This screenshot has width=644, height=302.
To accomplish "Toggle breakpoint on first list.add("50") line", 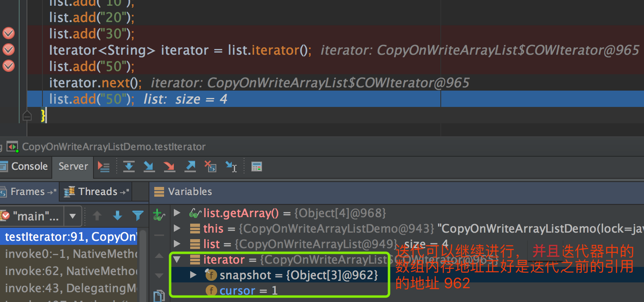I will pyautogui.click(x=9, y=66).
